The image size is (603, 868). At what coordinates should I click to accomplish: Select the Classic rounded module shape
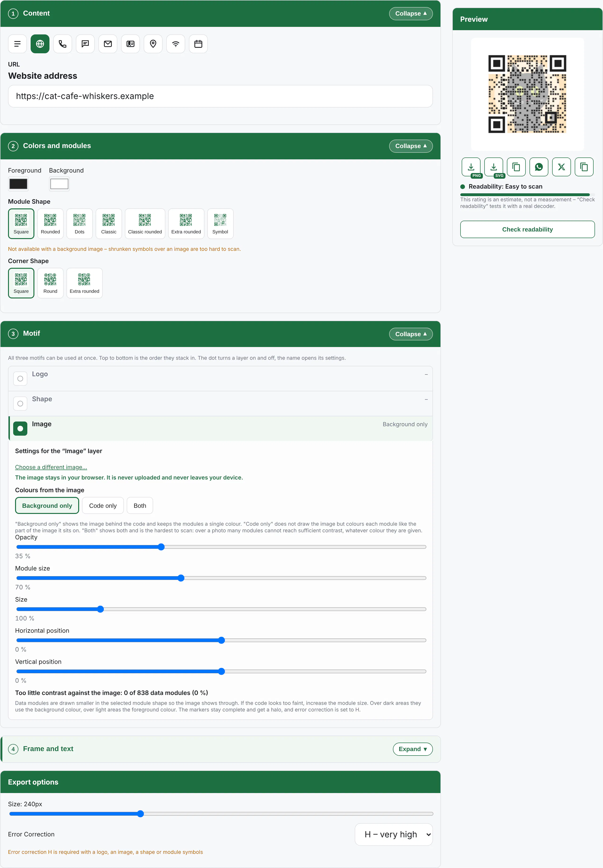(x=145, y=224)
